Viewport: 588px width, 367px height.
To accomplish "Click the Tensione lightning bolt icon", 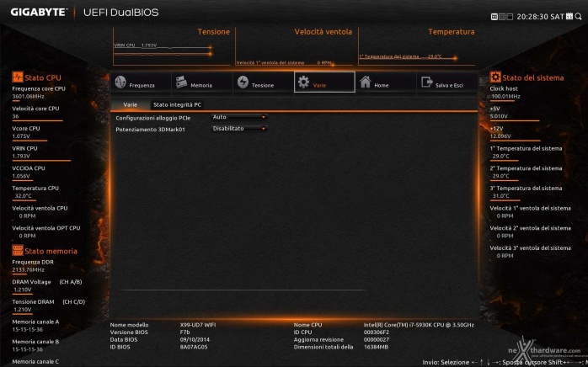I will (x=243, y=82).
